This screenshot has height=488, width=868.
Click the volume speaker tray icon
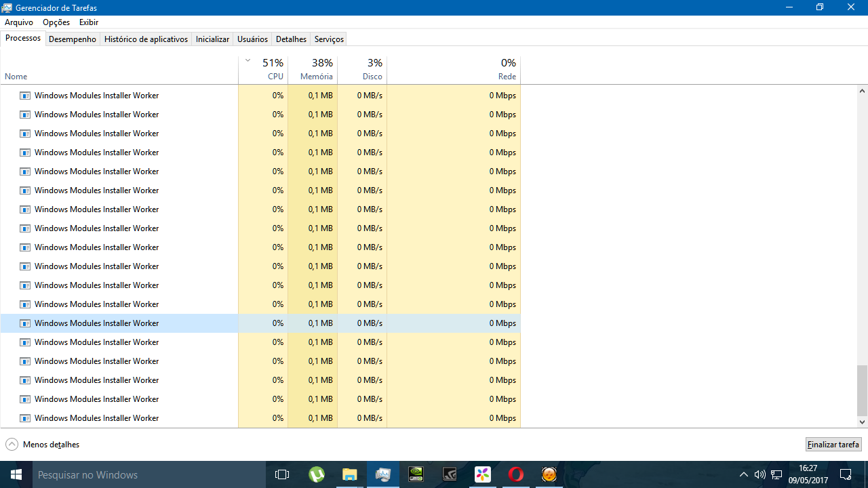point(759,474)
